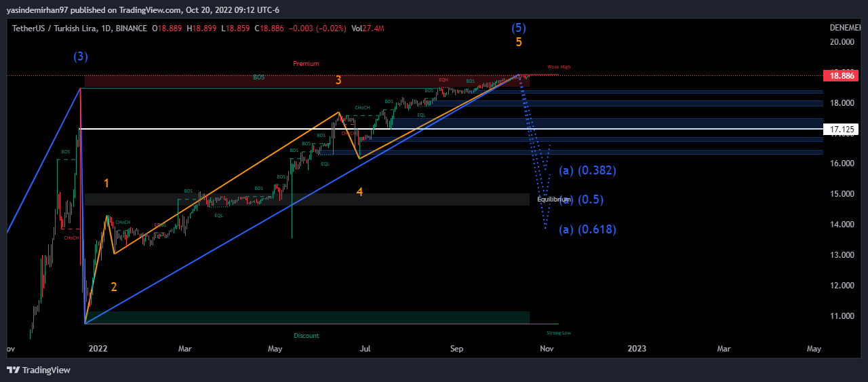
Task: Select the blue (5) wave label
Action: click(x=519, y=28)
